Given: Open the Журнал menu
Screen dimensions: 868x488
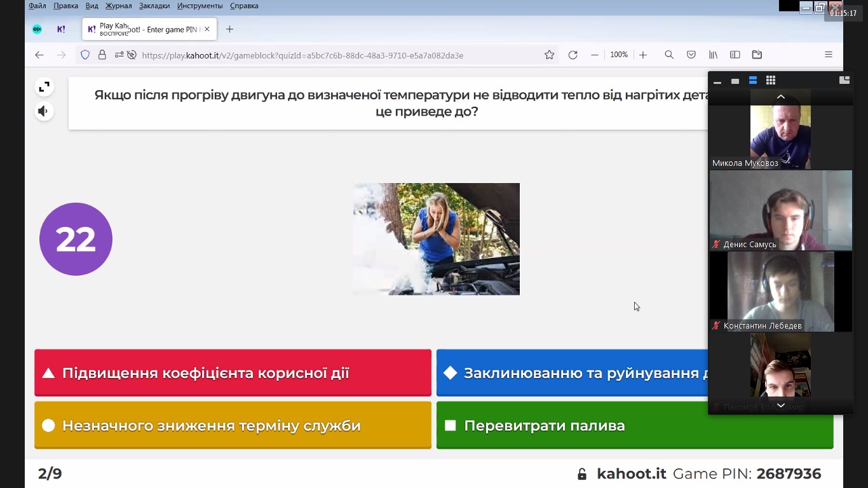Looking at the screenshot, I should pos(118,6).
